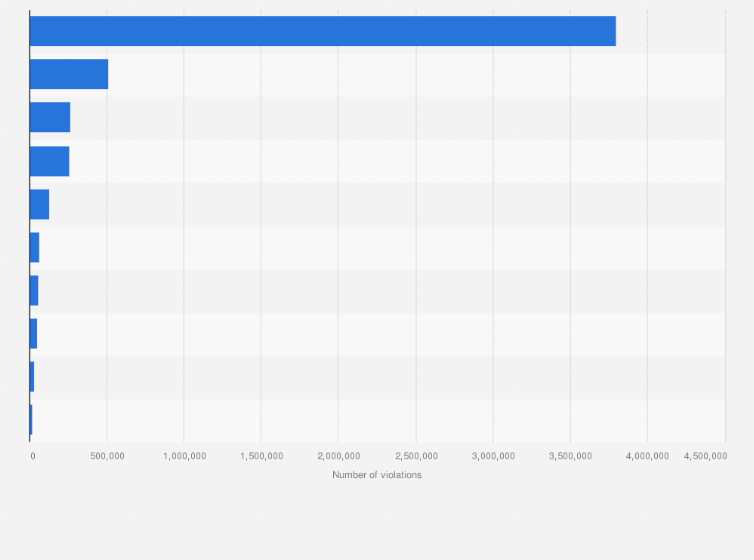Select the shortest bar at the chart bottom
The image size is (754, 560).
point(31,420)
